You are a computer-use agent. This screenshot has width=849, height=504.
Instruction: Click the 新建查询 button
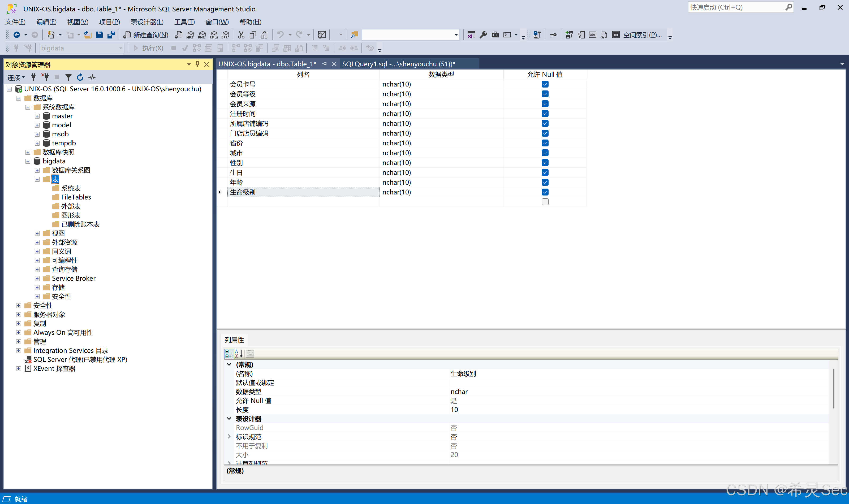click(146, 35)
